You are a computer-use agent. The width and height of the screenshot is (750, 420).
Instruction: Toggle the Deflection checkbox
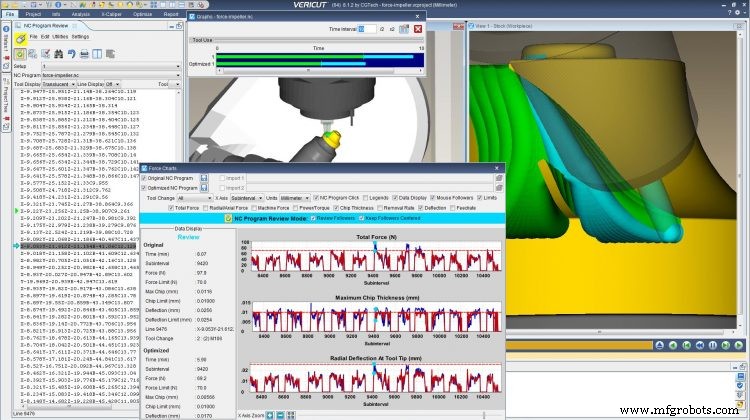pos(421,208)
